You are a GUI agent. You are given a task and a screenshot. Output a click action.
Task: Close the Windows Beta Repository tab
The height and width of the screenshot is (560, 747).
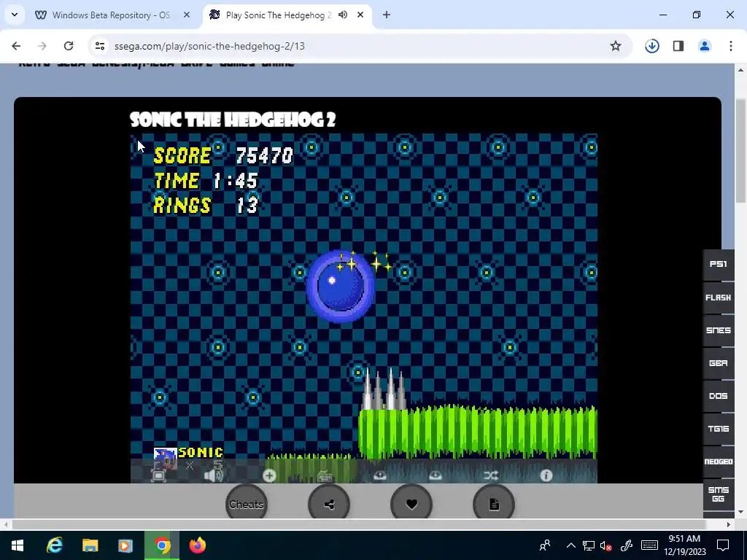pyautogui.click(x=187, y=15)
